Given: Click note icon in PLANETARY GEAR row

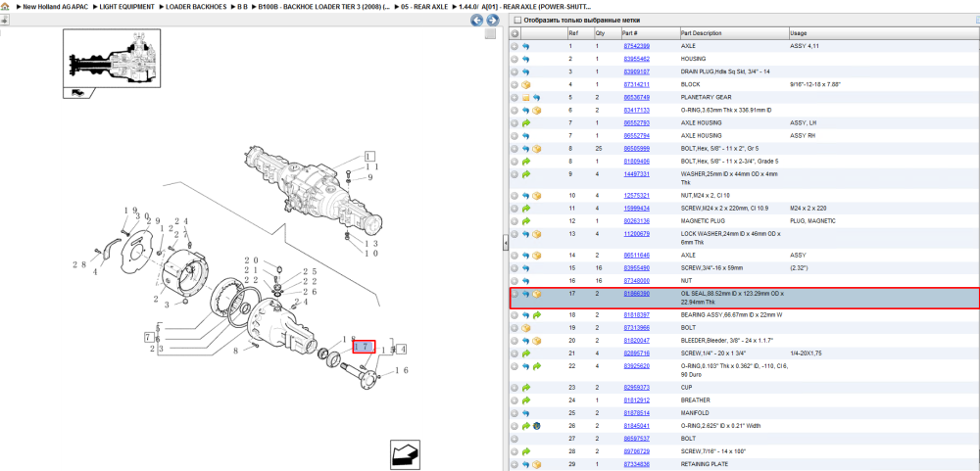Looking at the screenshot, I should [525, 98].
